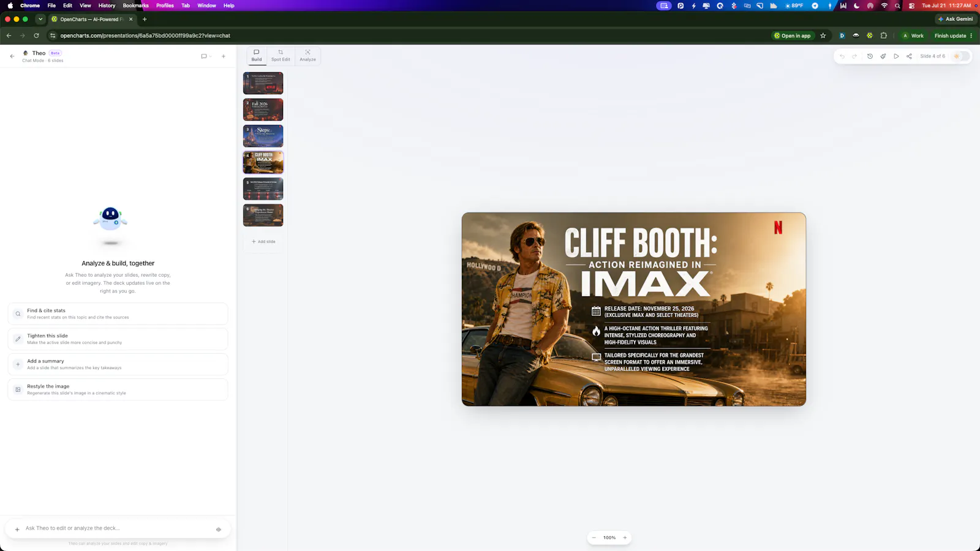980x551 pixels.
Task: Click the address bar URL
Action: click(145, 36)
